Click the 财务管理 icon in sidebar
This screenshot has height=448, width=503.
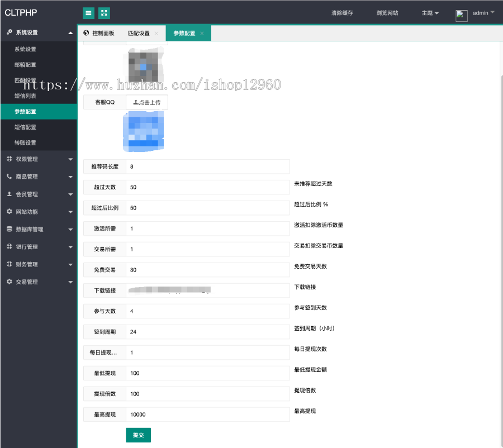click(x=10, y=264)
